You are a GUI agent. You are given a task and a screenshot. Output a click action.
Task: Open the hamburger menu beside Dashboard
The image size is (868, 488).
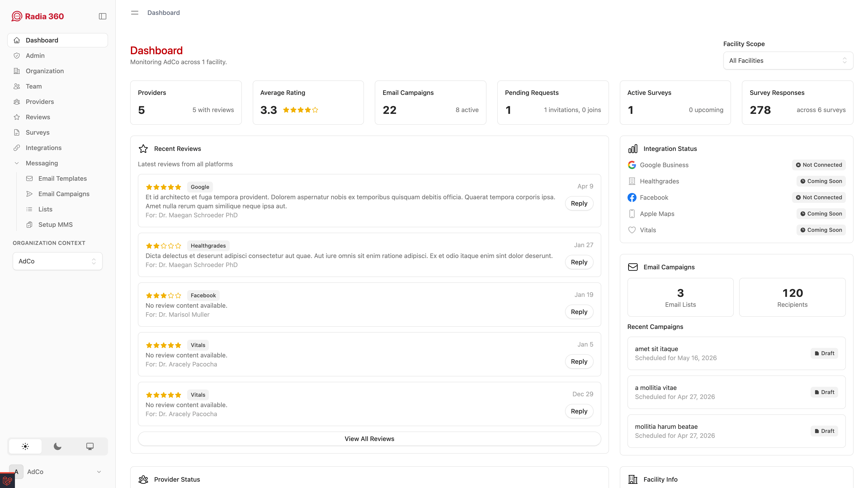(x=134, y=12)
